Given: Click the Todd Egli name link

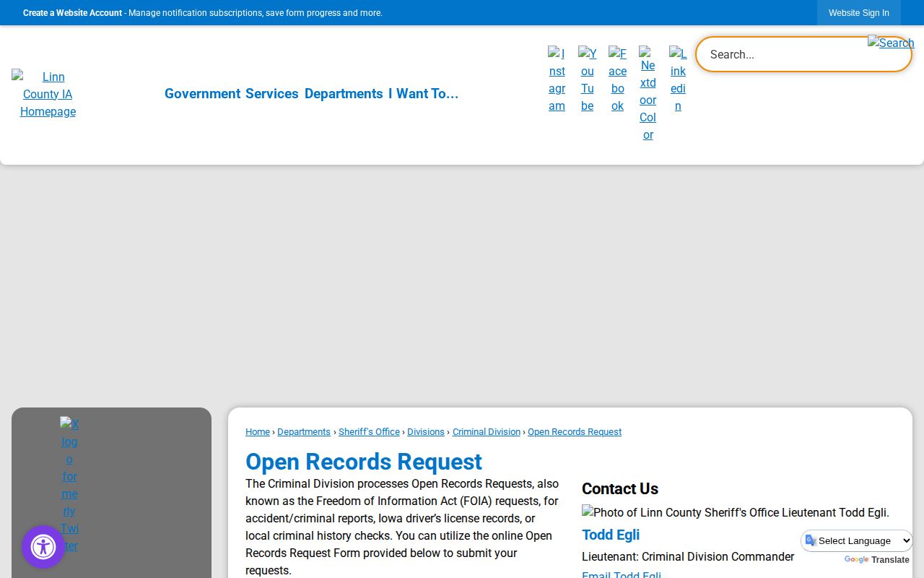Looking at the screenshot, I should 611,535.
